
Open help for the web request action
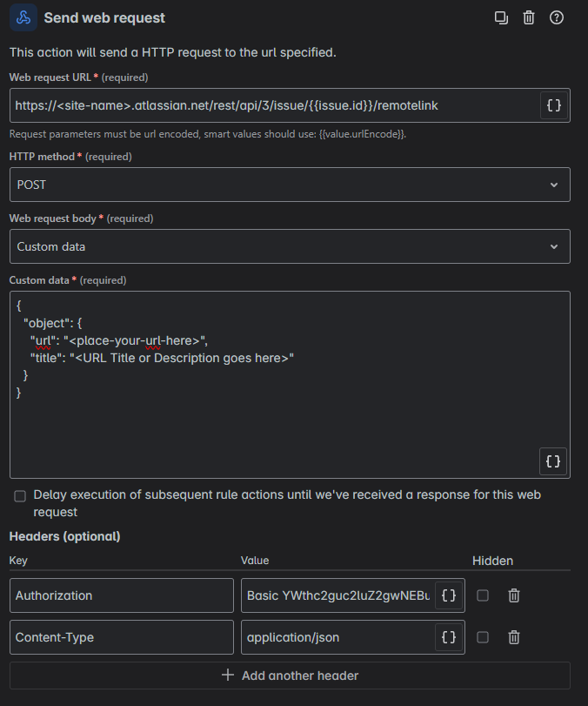(x=556, y=17)
